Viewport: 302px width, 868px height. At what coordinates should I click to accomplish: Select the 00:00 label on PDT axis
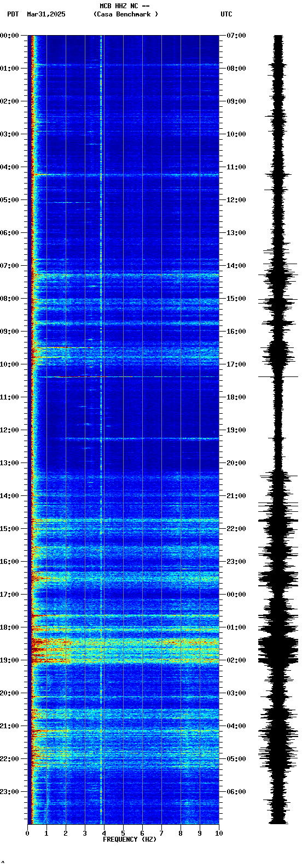(x=9, y=36)
